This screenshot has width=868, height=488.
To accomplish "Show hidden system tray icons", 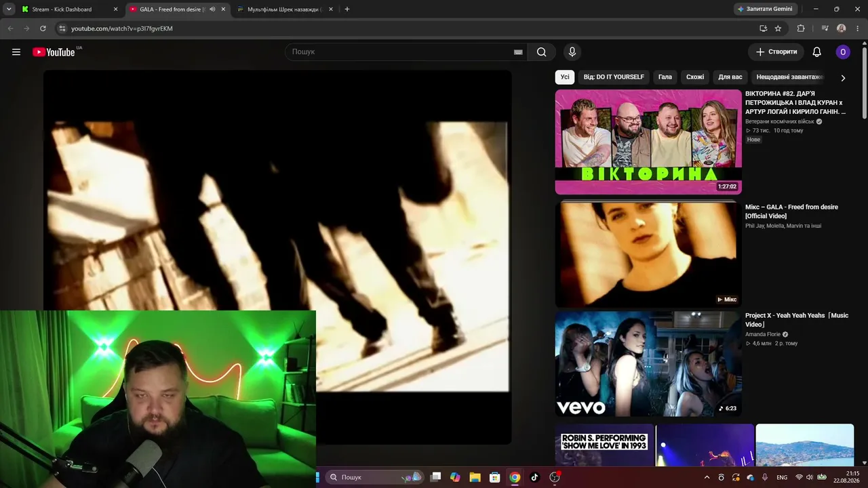I will (707, 477).
